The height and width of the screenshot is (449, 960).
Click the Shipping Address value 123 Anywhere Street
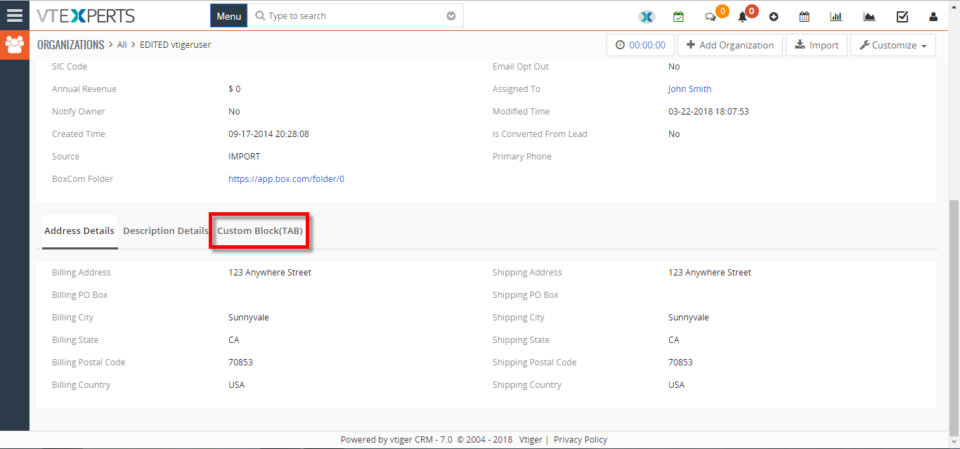(710, 273)
